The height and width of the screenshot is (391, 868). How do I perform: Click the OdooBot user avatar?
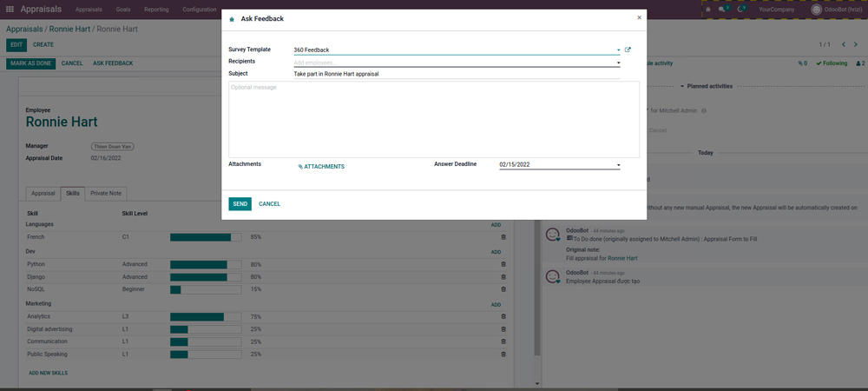click(816, 10)
